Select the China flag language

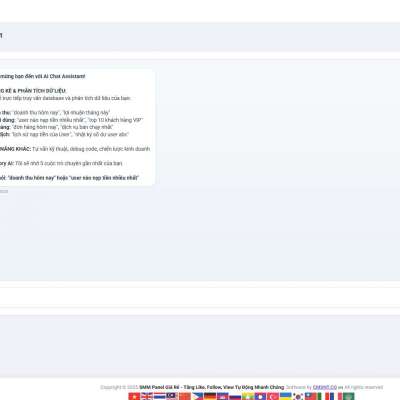(x=185, y=396)
